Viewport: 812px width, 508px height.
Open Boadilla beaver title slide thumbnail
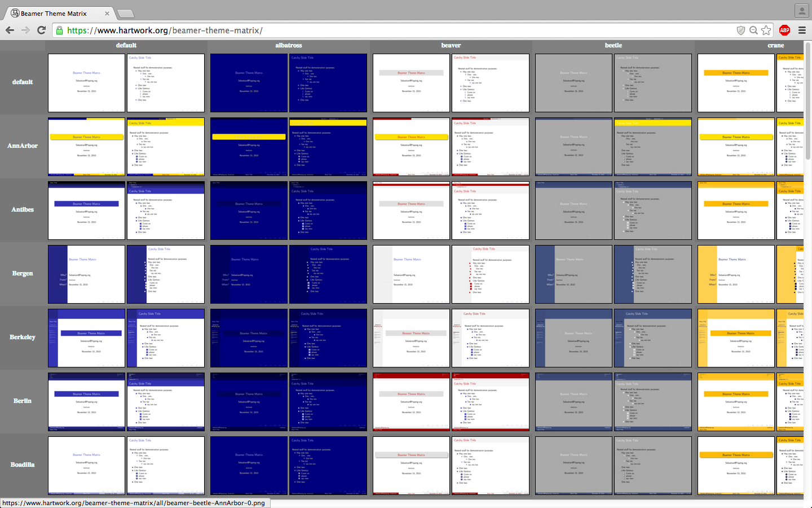[x=411, y=466]
